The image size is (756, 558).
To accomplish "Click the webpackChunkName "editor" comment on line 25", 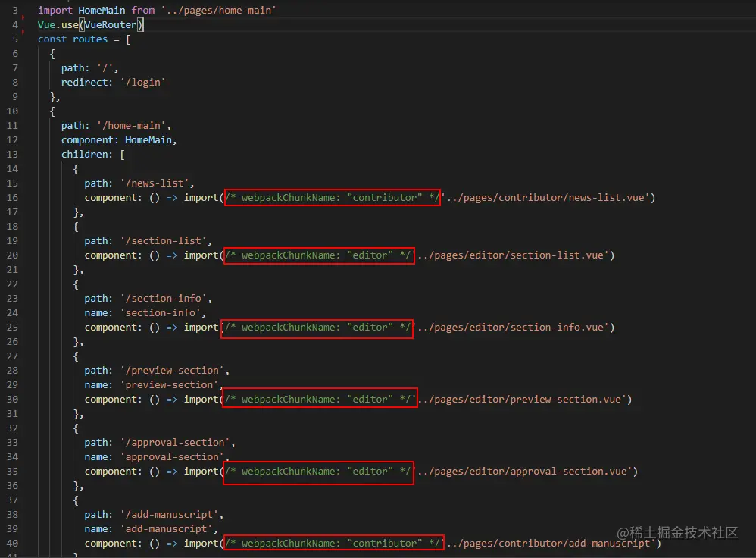I will pyautogui.click(x=317, y=328).
